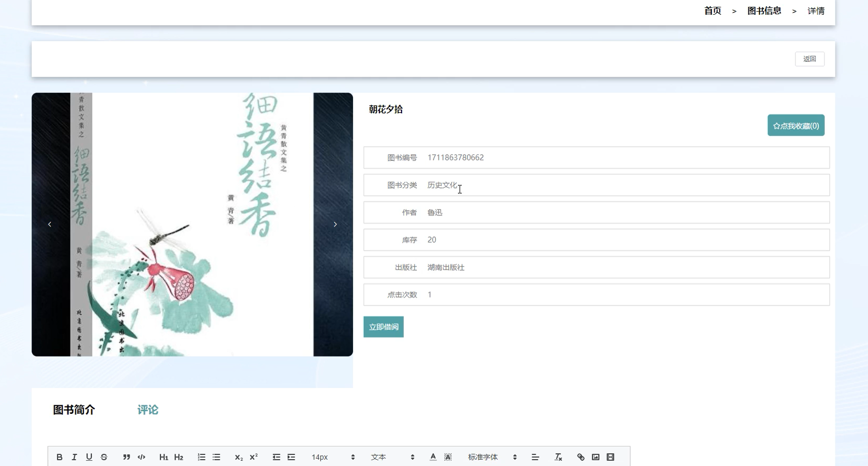Apply superscript formatting
This screenshot has width=868, height=466.
tap(253, 457)
